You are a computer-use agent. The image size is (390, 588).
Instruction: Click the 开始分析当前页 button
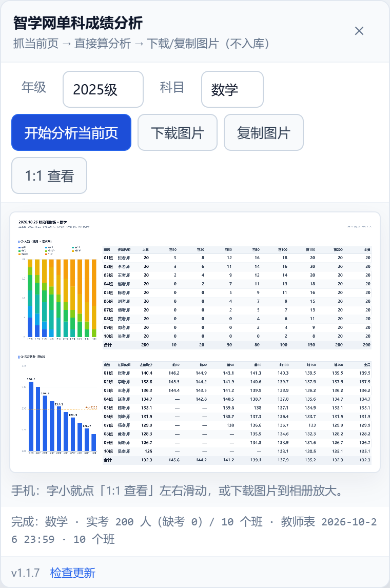click(71, 132)
